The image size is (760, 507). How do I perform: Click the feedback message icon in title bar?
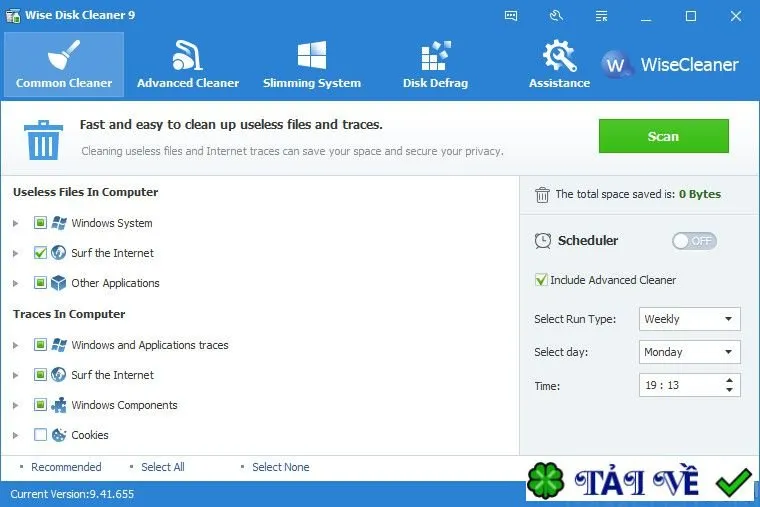coord(511,16)
